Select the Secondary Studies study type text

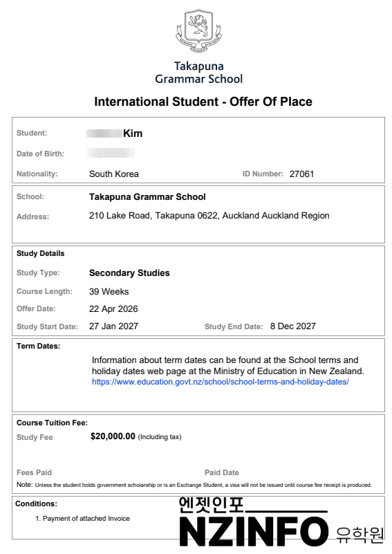click(x=129, y=273)
